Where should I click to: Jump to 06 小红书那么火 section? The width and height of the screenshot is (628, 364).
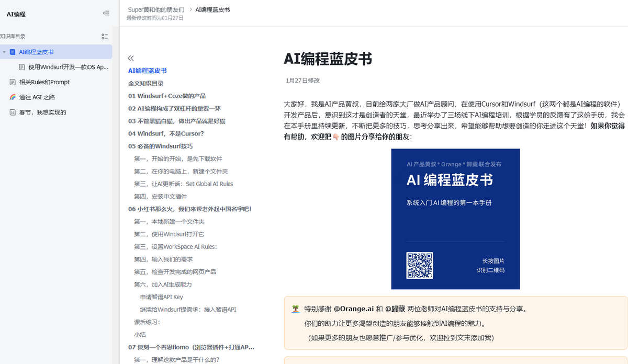(x=190, y=209)
